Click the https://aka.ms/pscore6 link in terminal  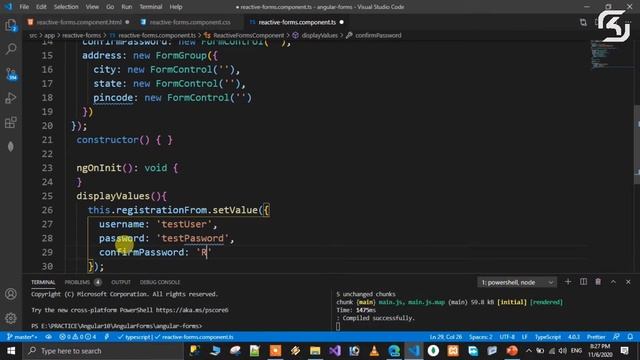pos(192,310)
